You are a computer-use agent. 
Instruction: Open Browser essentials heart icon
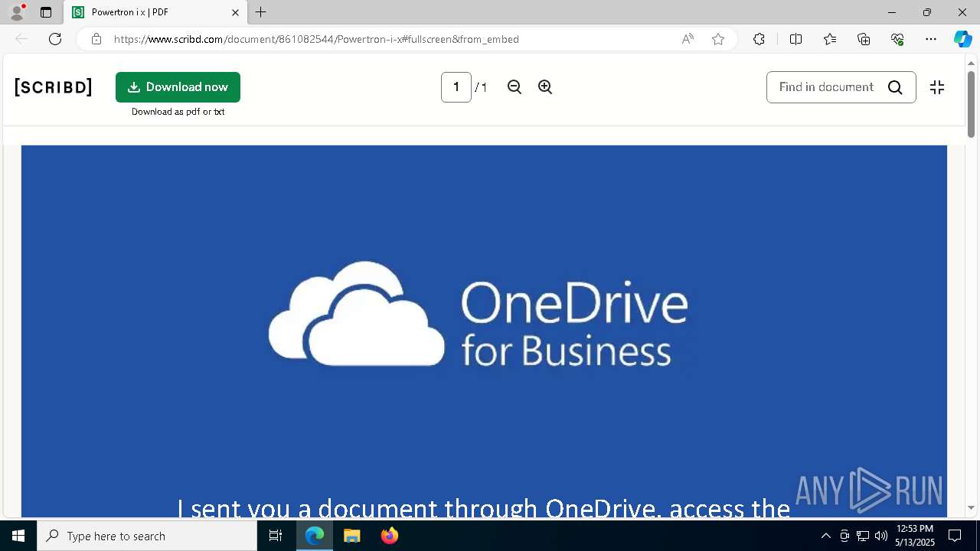pos(897,39)
